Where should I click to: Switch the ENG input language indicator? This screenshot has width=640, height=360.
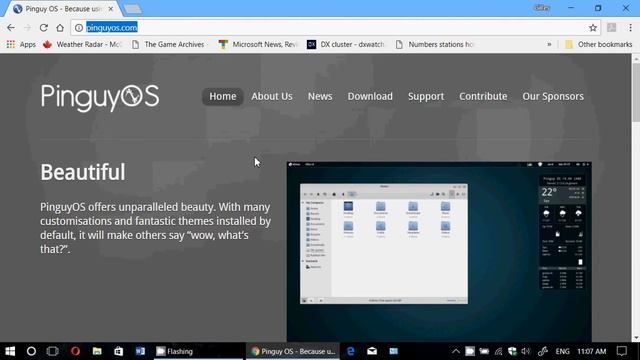pyautogui.click(x=562, y=351)
